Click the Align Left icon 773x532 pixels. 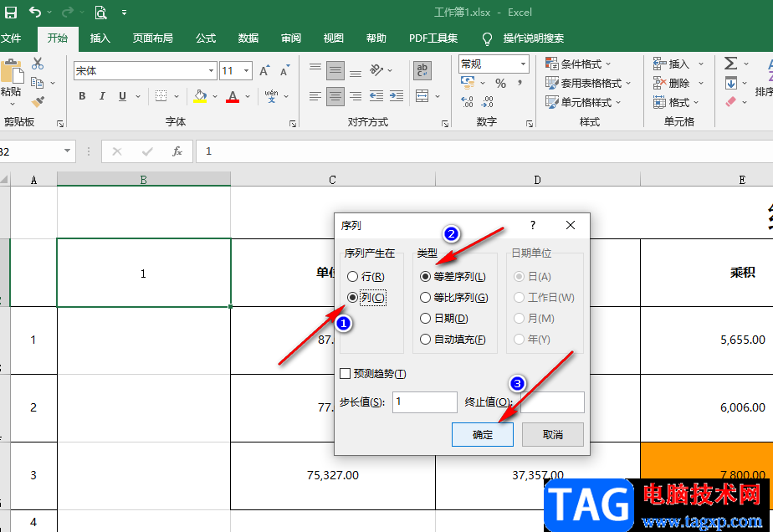(x=315, y=95)
